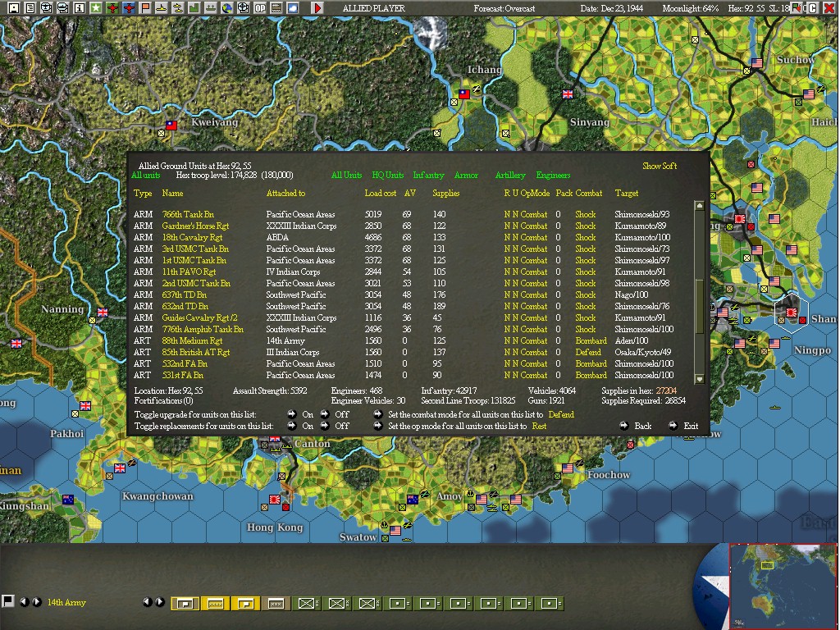Image resolution: width=840 pixels, height=630 pixels.
Task: Click the orange flag toolbar icon
Action: pyautogui.click(x=145, y=7)
